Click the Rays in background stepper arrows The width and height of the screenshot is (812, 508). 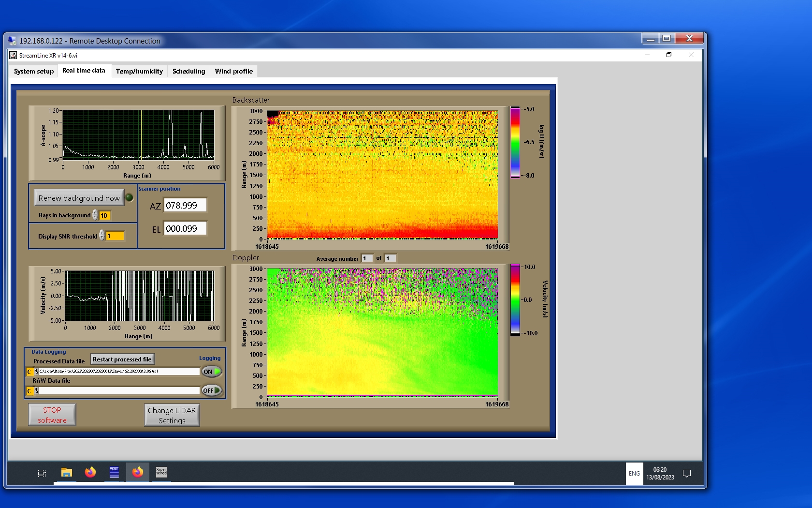(x=95, y=215)
